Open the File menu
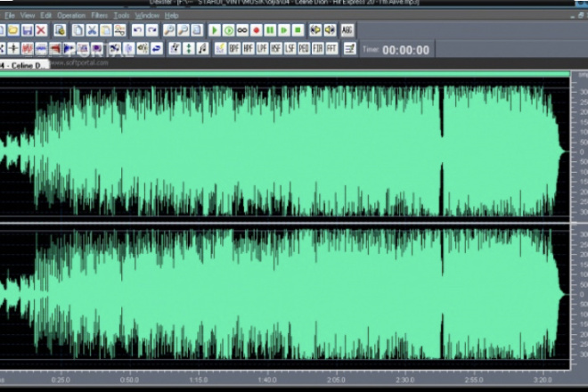 click(x=10, y=15)
